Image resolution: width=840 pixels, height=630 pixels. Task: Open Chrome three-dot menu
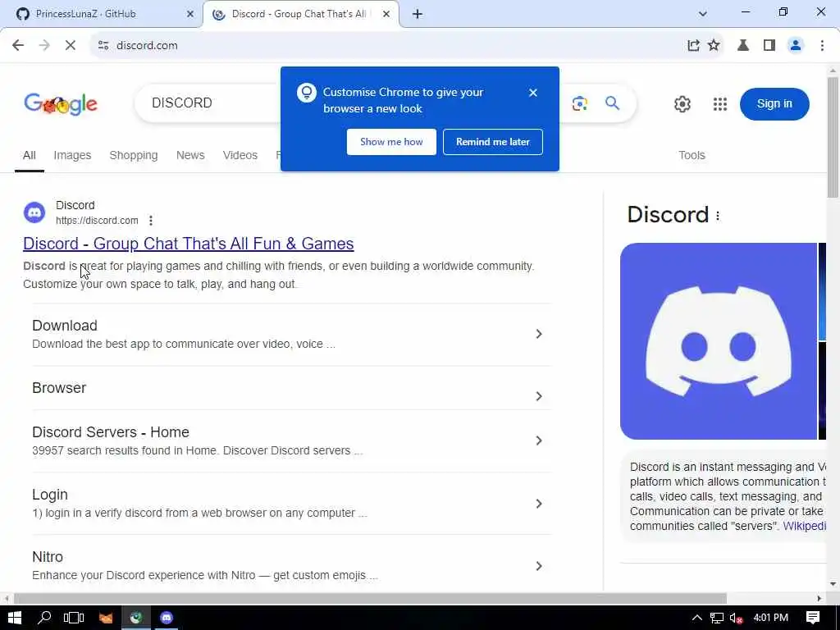[822, 46]
